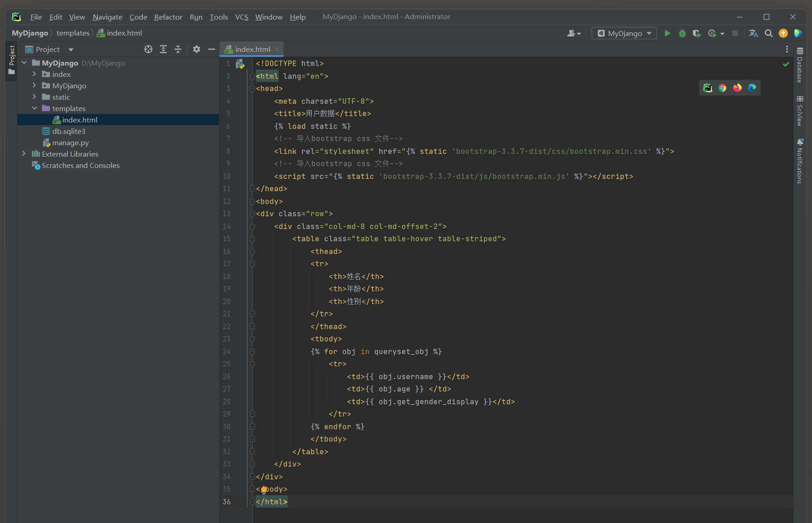Open Project panel gear settings
The height and width of the screenshot is (523, 812).
tap(196, 49)
